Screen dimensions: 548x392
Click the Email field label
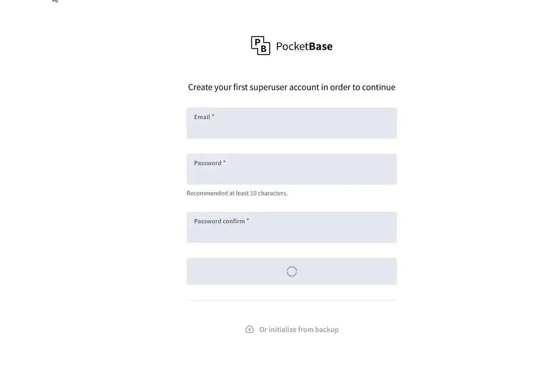(202, 117)
